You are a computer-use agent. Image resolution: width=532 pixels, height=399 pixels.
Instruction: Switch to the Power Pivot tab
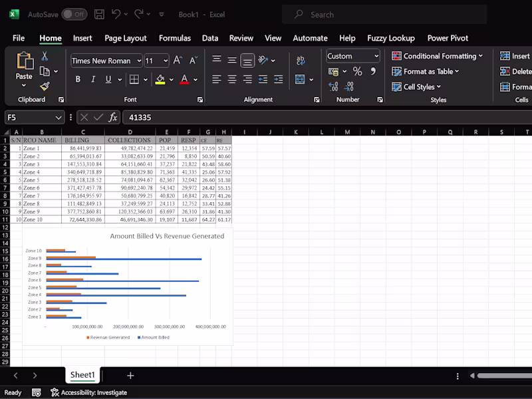[x=448, y=38]
